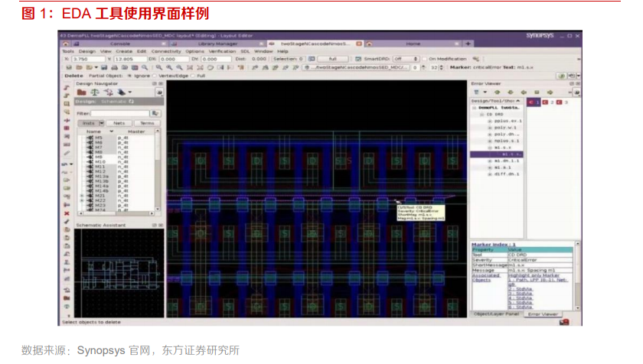The height and width of the screenshot is (364, 643).
Task: Select the Full partial object radio button
Action: [x=193, y=76]
